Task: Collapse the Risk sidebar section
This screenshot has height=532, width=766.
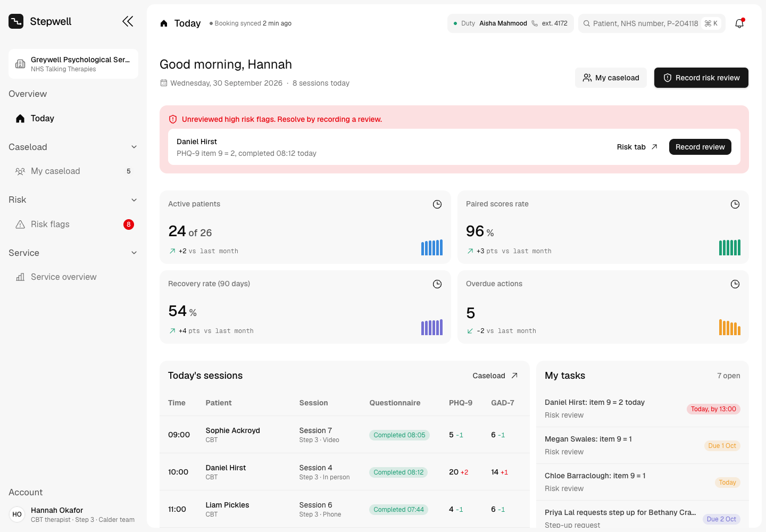Action: (134, 200)
